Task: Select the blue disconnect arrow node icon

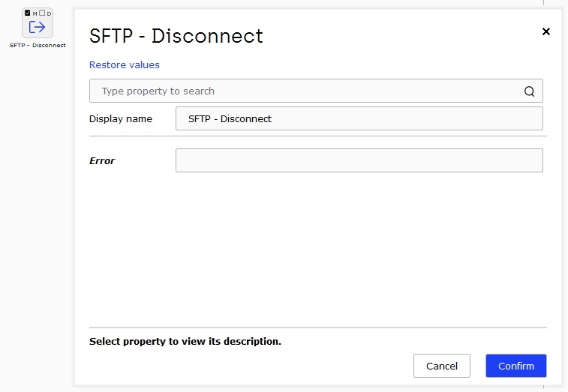Action: point(37,27)
